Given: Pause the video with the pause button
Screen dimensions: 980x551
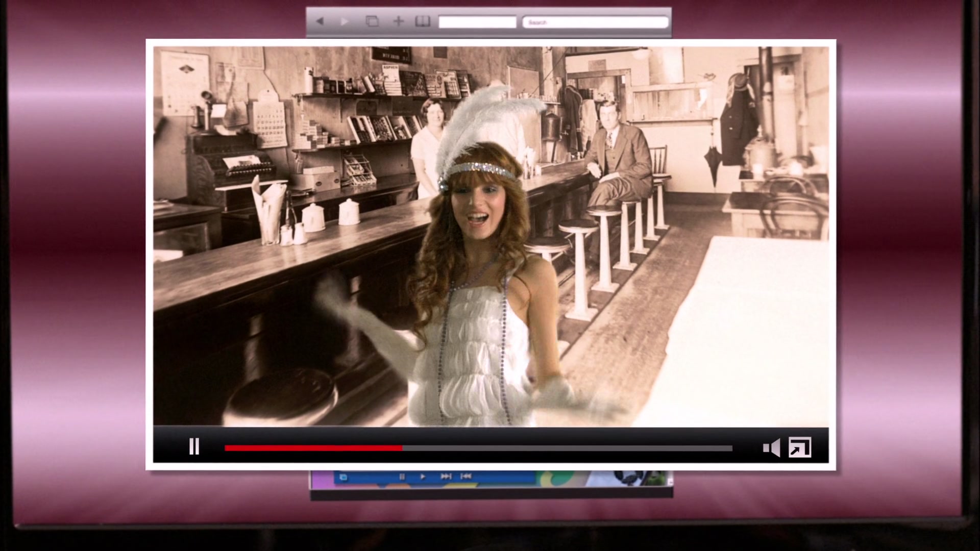Looking at the screenshot, I should tap(194, 446).
